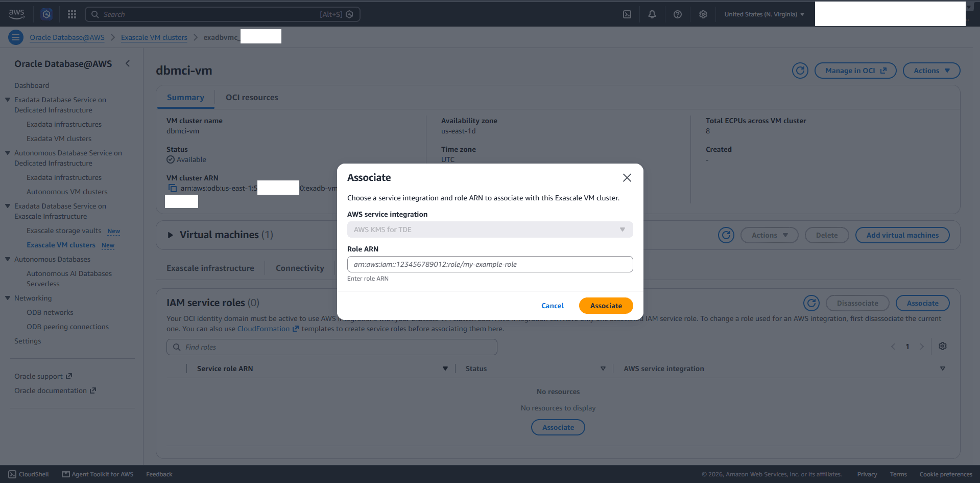
Task: Click Disassociate in IAM service roles
Action: coord(857,303)
